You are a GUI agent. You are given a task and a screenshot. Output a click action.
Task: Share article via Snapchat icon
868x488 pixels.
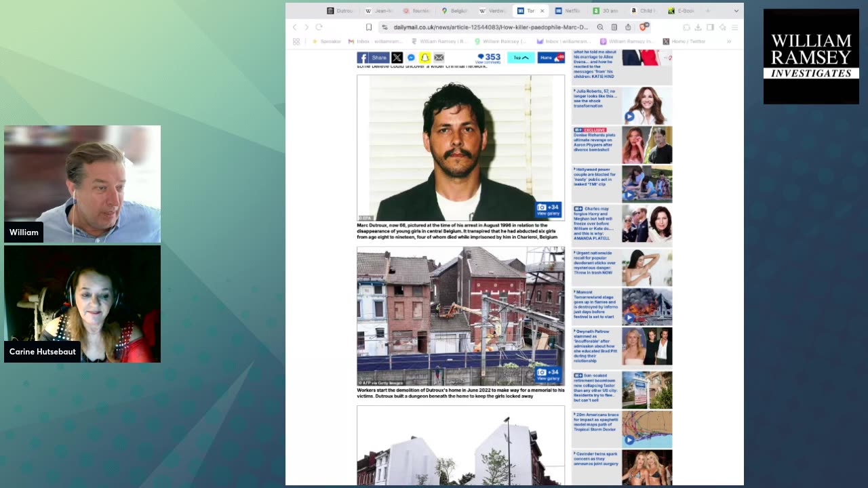click(425, 58)
